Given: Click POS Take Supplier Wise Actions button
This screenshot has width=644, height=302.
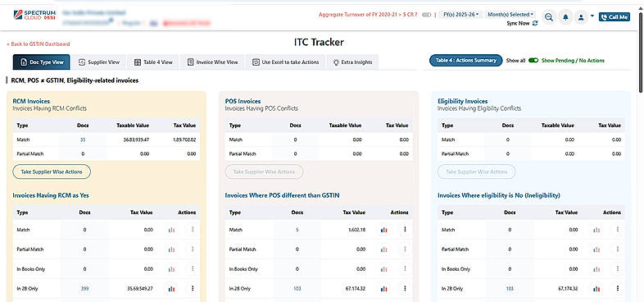Looking at the screenshot, I should click(264, 172).
